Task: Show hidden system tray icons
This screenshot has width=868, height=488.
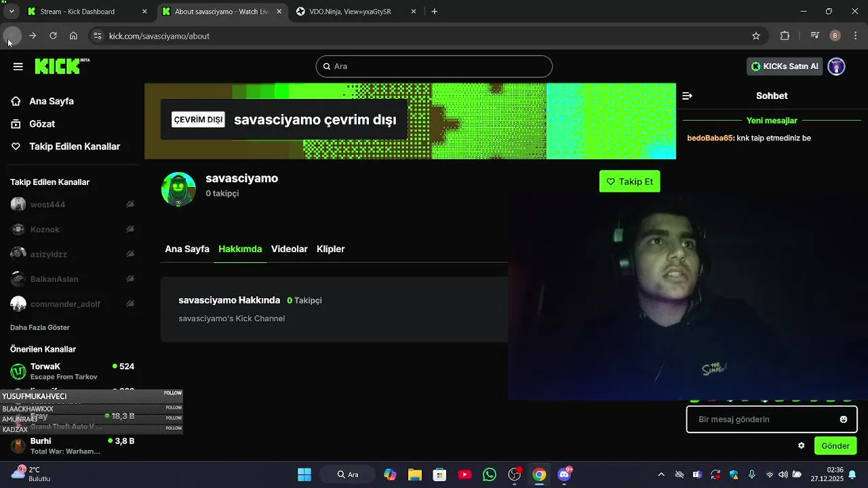Action: coord(661,474)
